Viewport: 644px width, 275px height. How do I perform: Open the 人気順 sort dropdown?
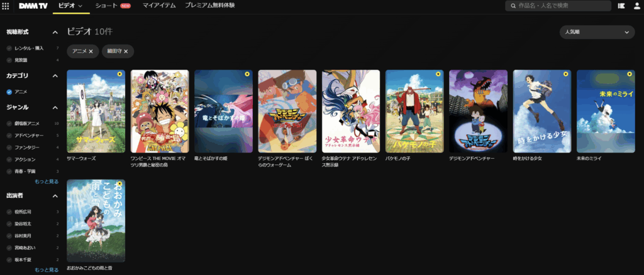click(597, 32)
